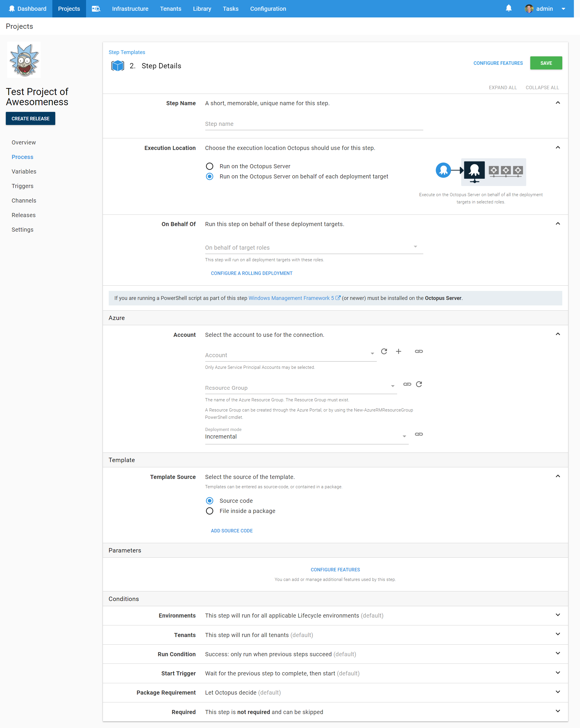Click the refresh icon next to the Account field

point(384,352)
